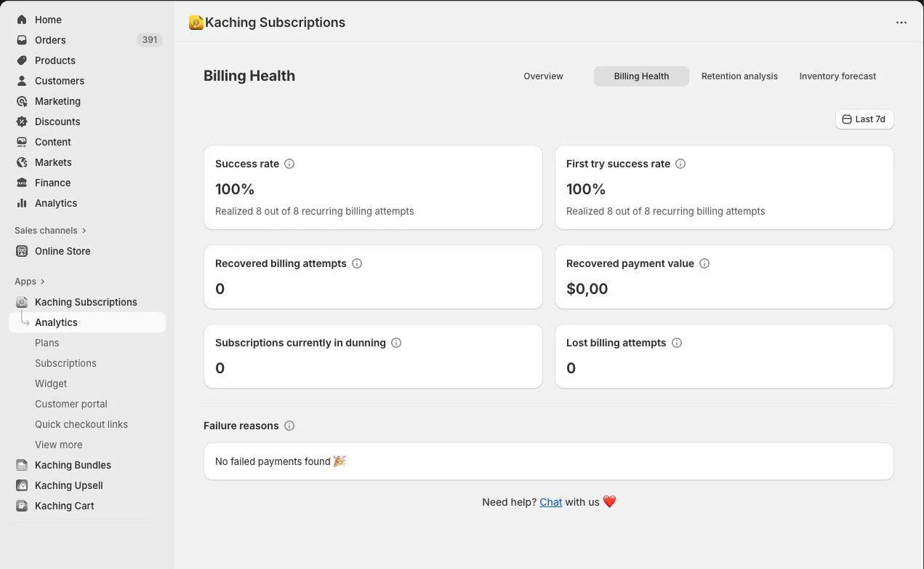Screen dimensions: 924x569
Task: Open the Inventory forecast tab
Action: pos(837,76)
